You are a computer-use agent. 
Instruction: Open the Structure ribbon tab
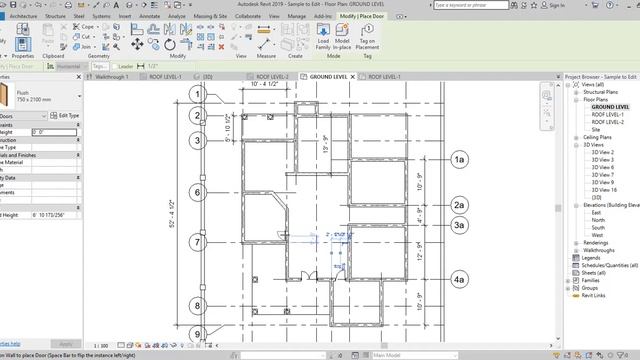[55, 16]
